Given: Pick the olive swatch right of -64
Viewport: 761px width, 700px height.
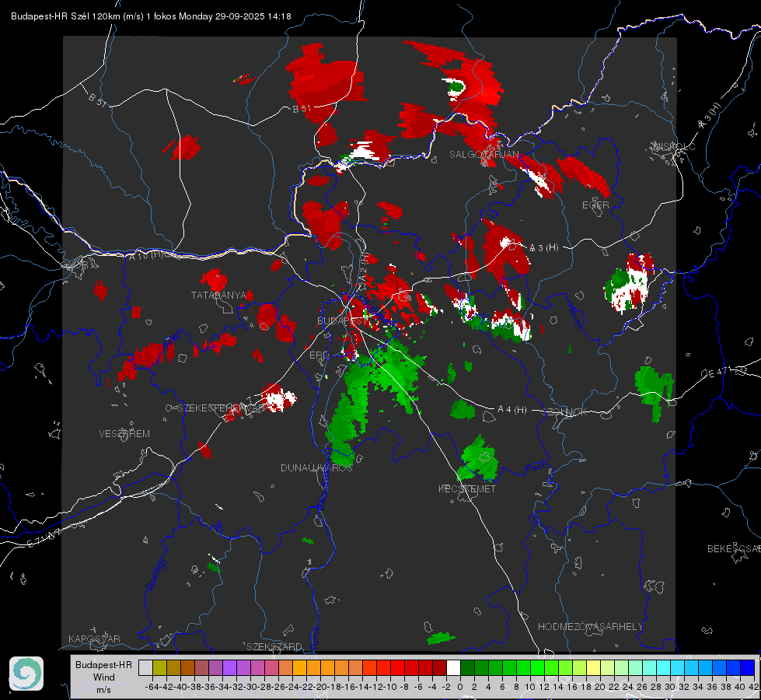Looking at the screenshot, I should pyautogui.click(x=159, y=667).
